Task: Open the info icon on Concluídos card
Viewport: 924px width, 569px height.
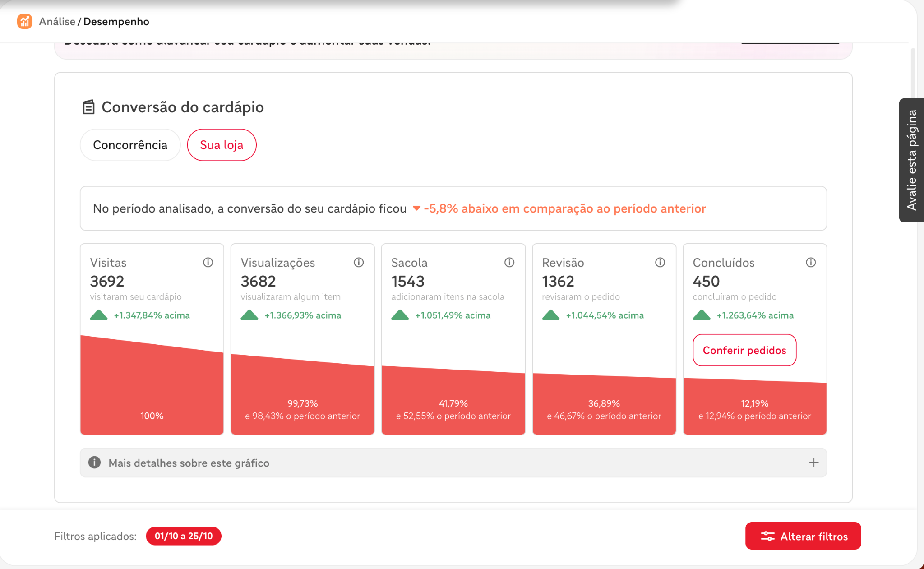Action: [811, 262]
